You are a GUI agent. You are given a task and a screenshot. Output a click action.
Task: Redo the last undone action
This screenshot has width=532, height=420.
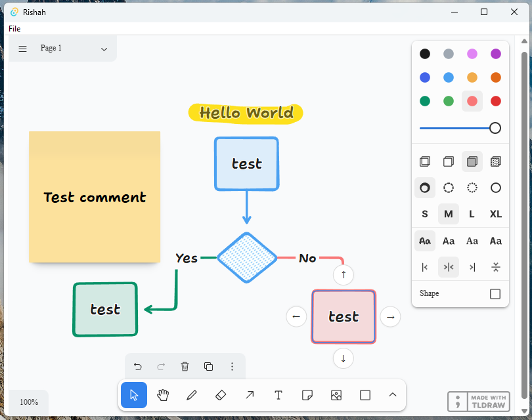click(161, 366)
